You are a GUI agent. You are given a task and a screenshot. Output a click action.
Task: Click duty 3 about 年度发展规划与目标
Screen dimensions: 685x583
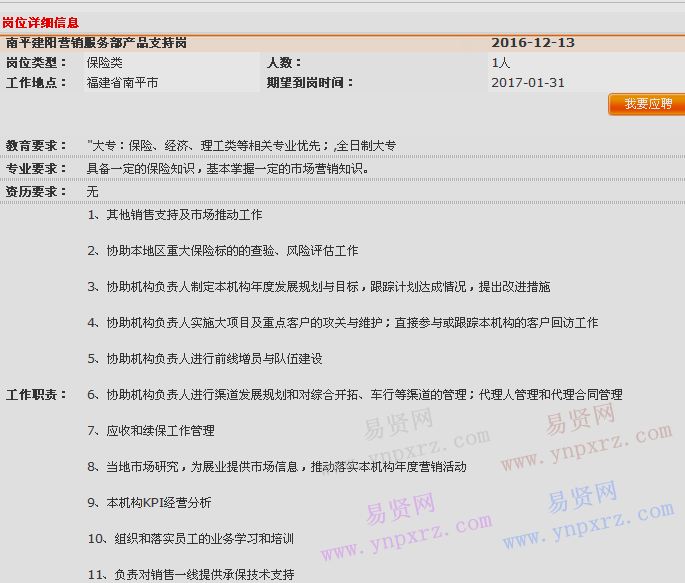[319, 287]
